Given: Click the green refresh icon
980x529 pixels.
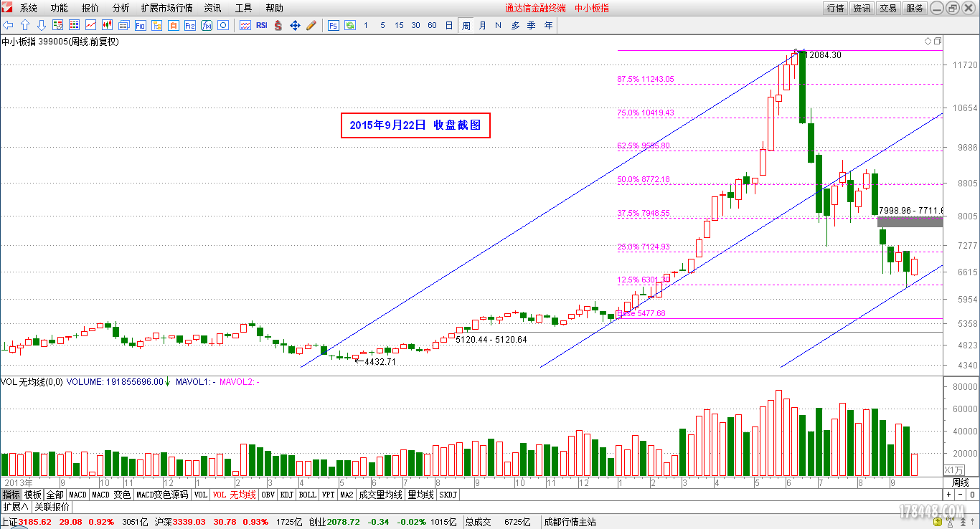Looking at the screenshot, I should point(350,25).
